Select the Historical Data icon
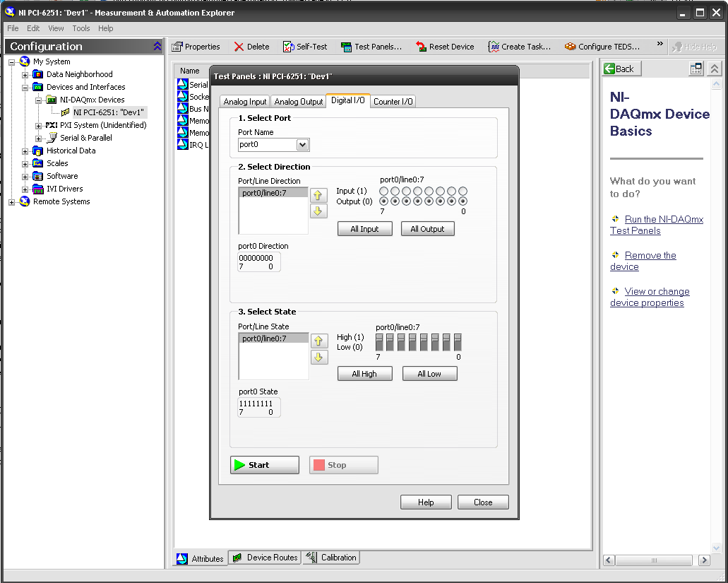Image resolution: width=728 pixels, height=583 pixels. (38, 151)
